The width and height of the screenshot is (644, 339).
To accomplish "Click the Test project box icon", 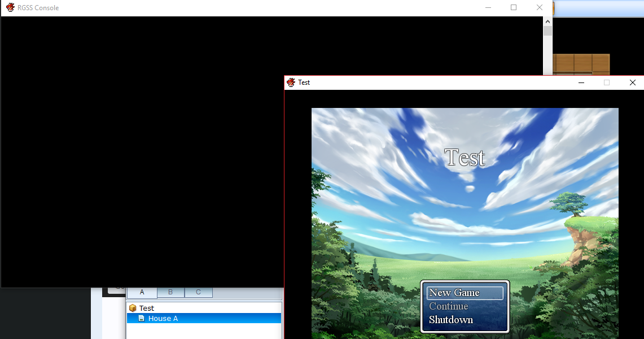I will (132, 308).
